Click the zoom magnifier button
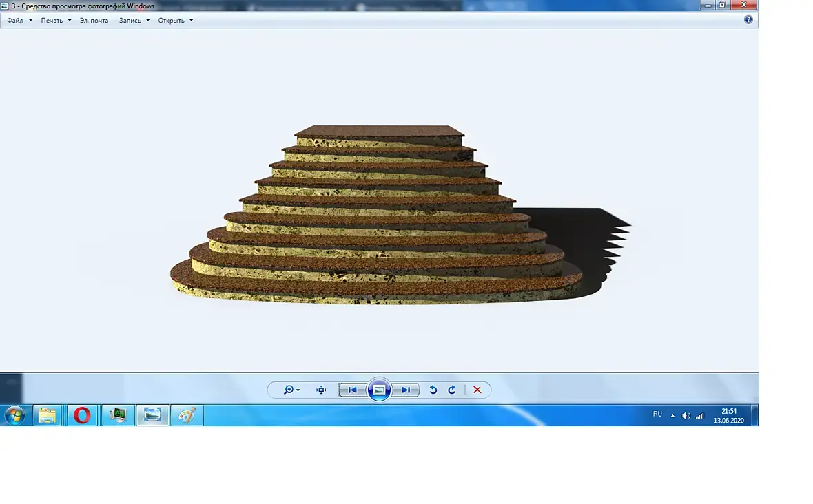The image size is (813, 504). 289,390
